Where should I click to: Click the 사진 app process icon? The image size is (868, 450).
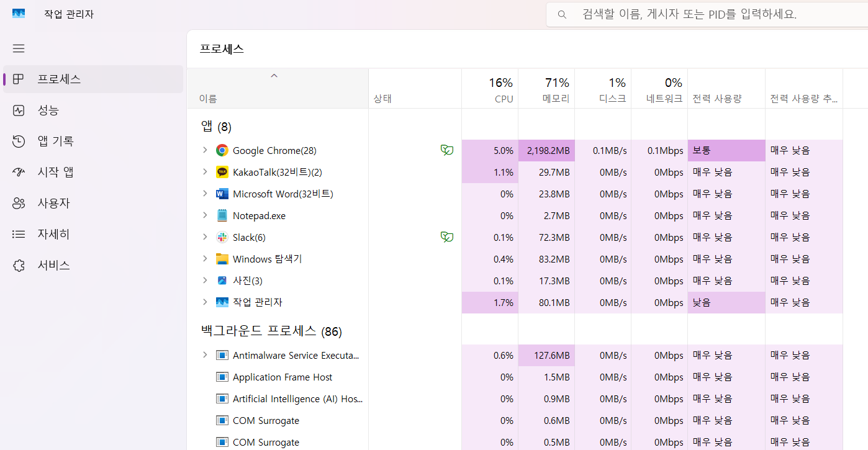click(x=222, y=281)
